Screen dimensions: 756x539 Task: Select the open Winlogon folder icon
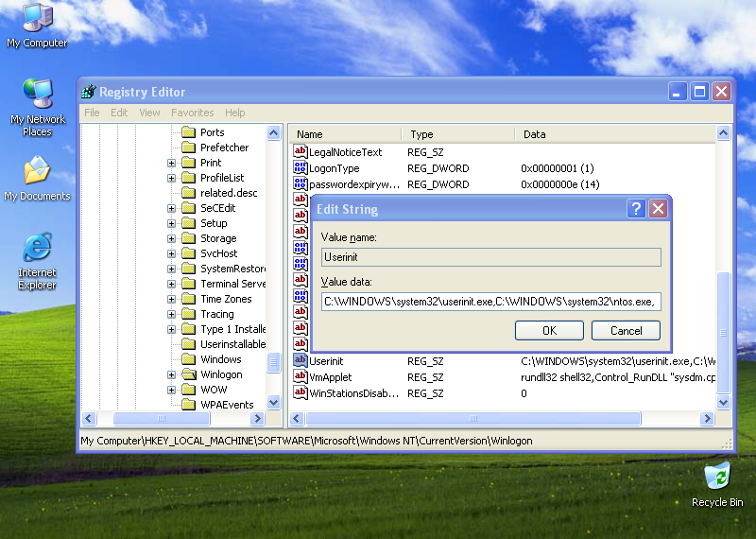pos(188,374)
